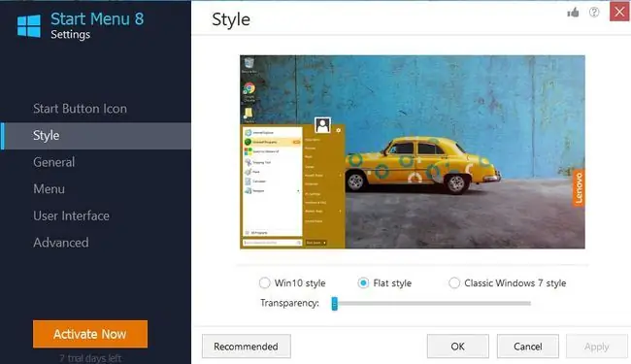Click the Chrome icon in preview image
The width and height of the screenshot is (631, 364).
249,88
